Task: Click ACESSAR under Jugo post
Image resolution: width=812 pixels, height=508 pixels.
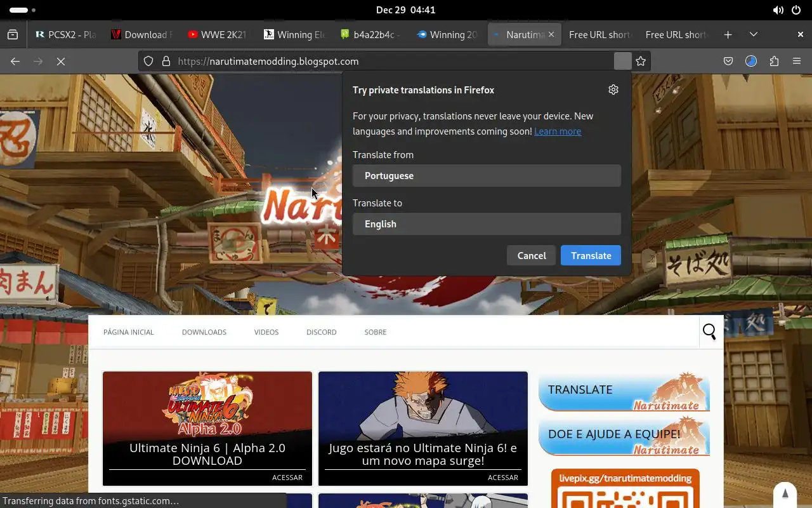Action: coord(503,478)
